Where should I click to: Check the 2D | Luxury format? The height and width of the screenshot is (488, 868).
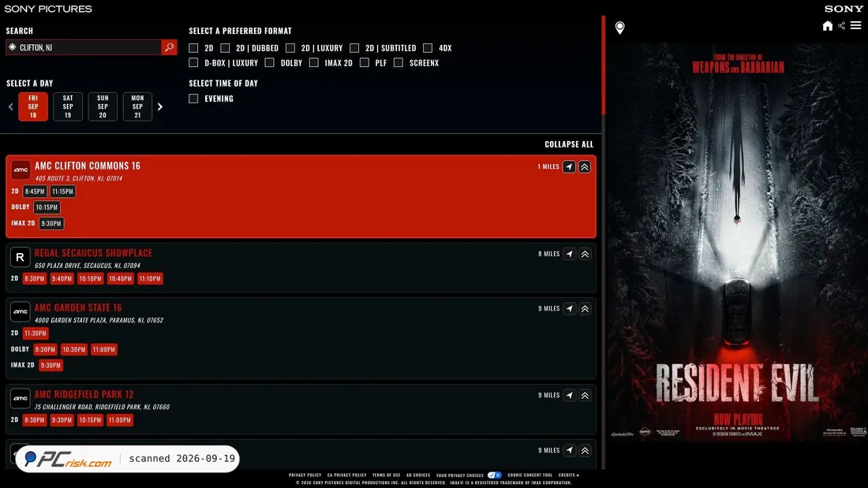pos(290,48)
